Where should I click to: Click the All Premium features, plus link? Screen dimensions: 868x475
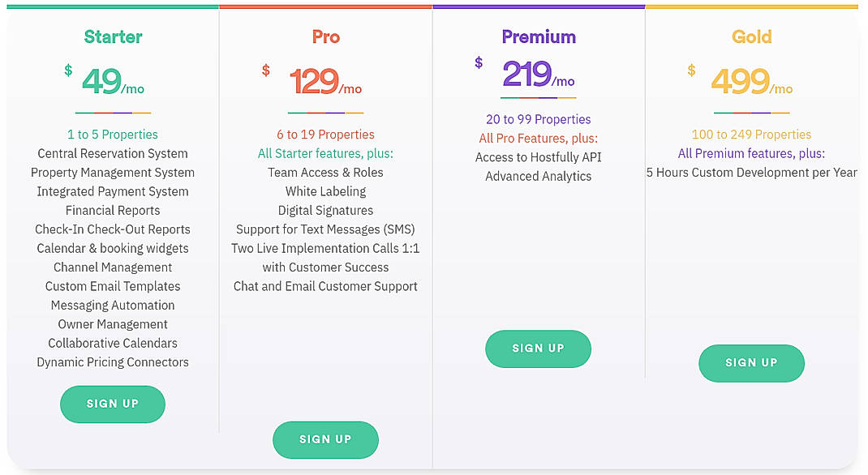pos(751,153)
